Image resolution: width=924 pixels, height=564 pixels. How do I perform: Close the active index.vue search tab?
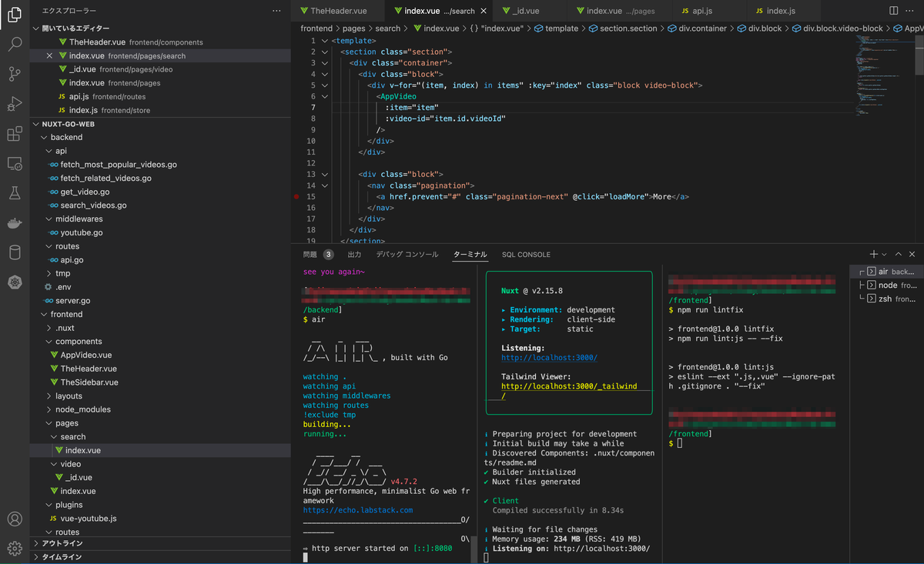484,11
